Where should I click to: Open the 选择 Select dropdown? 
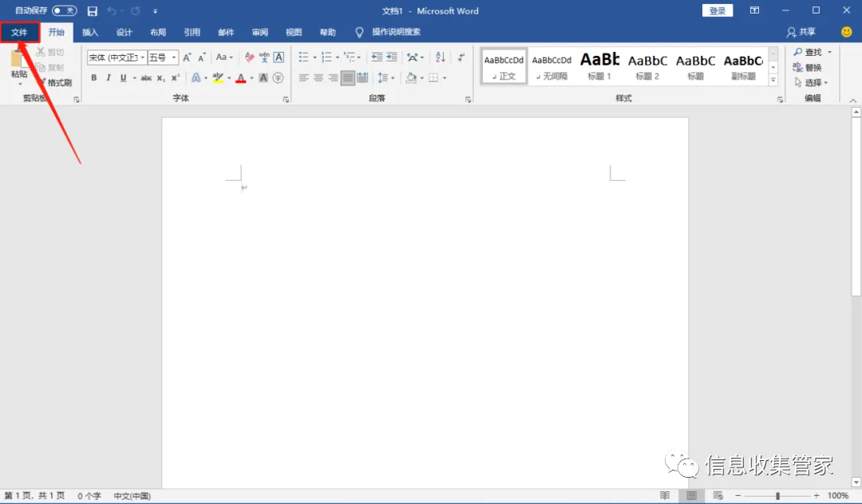coord(811,82)
